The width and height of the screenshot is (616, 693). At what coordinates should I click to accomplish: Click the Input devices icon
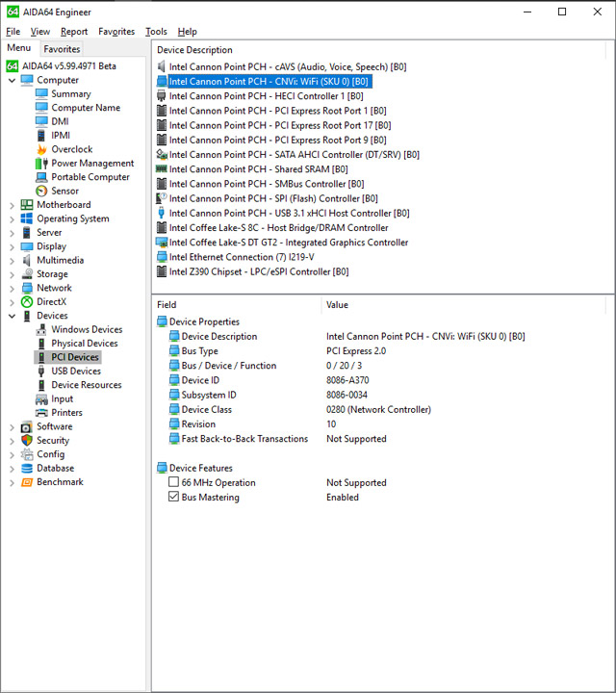[41, 399]
